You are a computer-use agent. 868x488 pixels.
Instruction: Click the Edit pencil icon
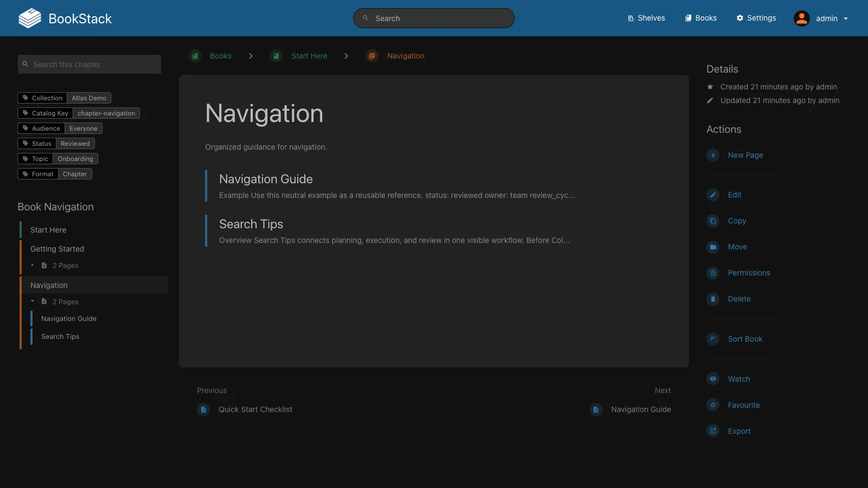713,195
